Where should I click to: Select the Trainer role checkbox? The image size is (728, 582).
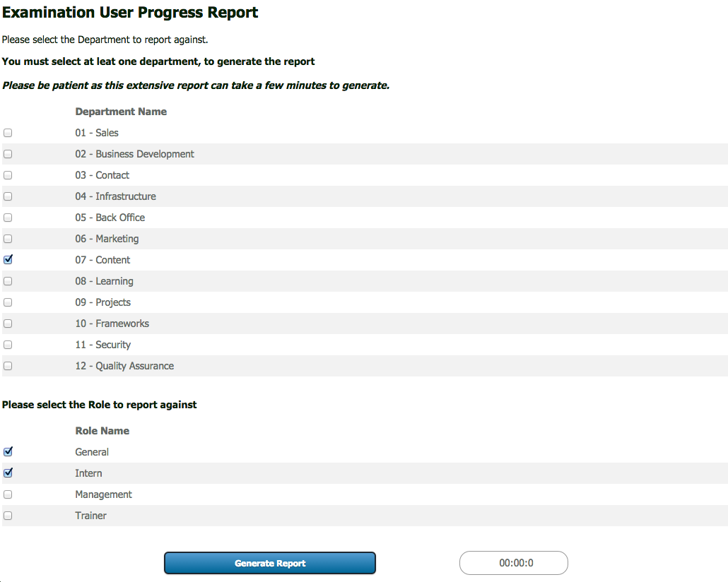point(7,515)
